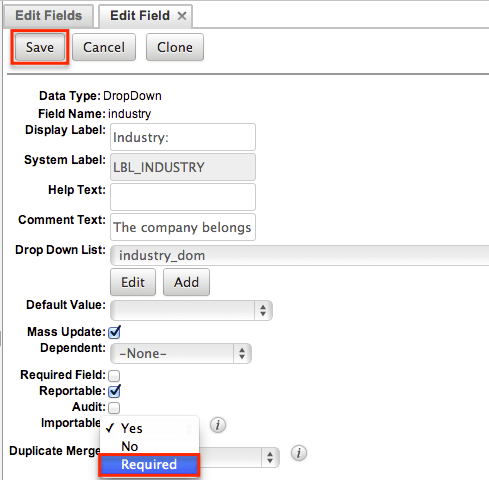Click Edit button under Drop Down List
Screen dimensions: 489x480
(x=133, y=282)
